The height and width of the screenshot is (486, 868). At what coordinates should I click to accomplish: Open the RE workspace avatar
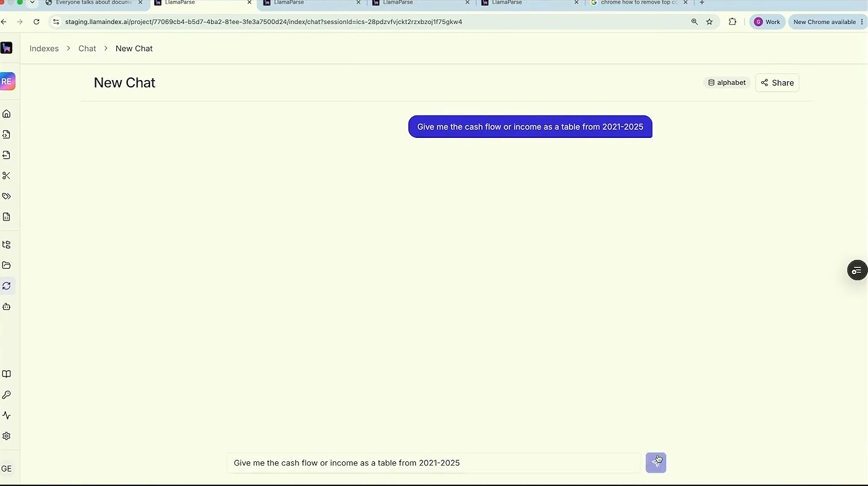coord(7,81)
